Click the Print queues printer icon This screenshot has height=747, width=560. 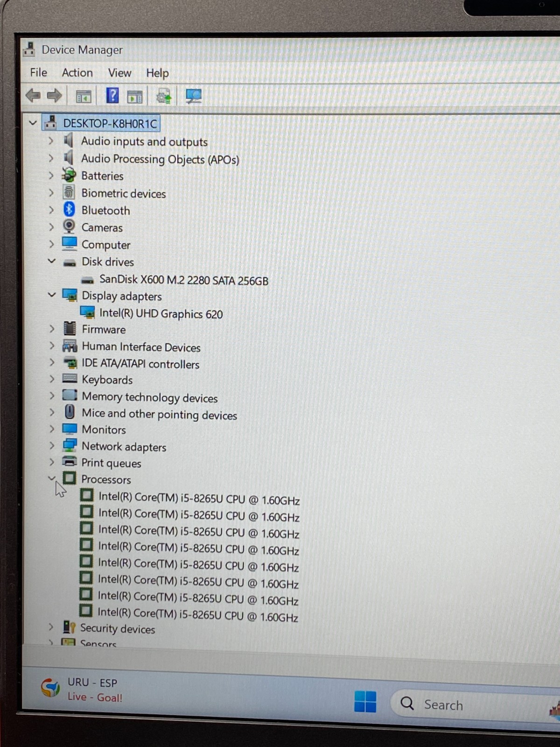coord(70,462)
